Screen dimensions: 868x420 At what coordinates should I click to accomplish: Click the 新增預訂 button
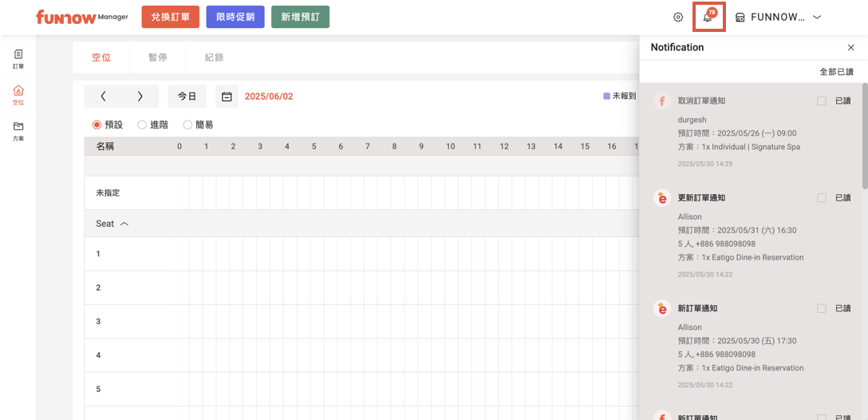coord(300,18)
